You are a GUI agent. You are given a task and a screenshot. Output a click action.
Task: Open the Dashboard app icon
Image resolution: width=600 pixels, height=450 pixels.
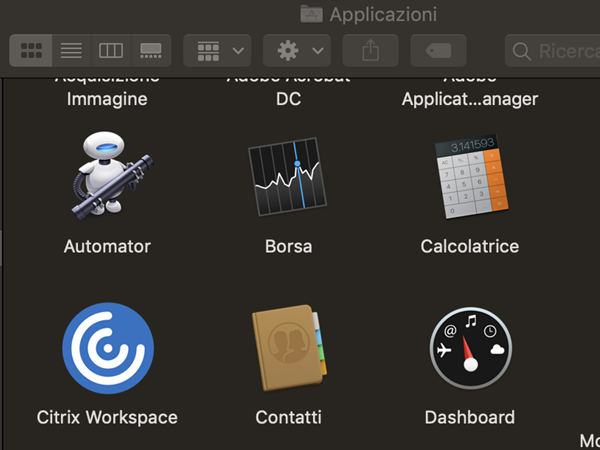pos(471,348)
